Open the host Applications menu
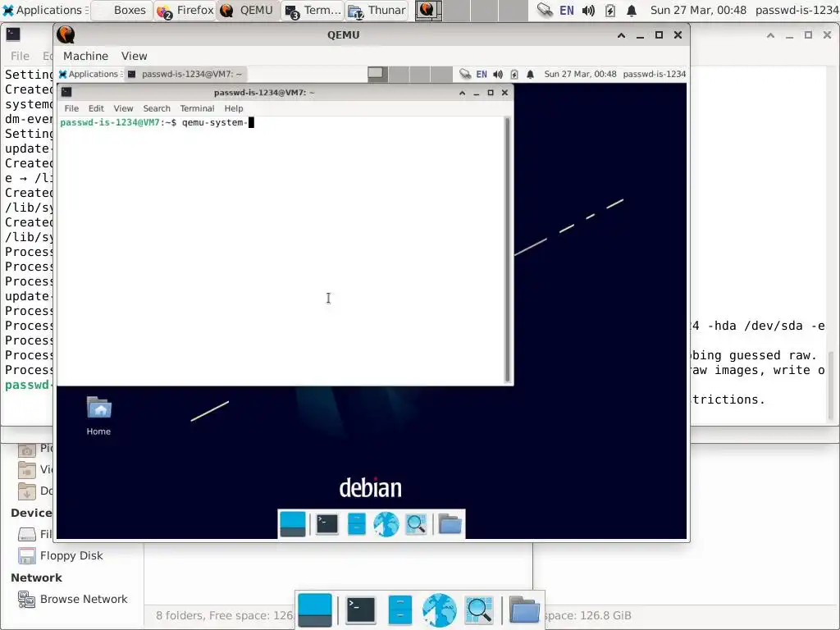The height and width of the screenshot is (630, 840). (x=45, y=10)
